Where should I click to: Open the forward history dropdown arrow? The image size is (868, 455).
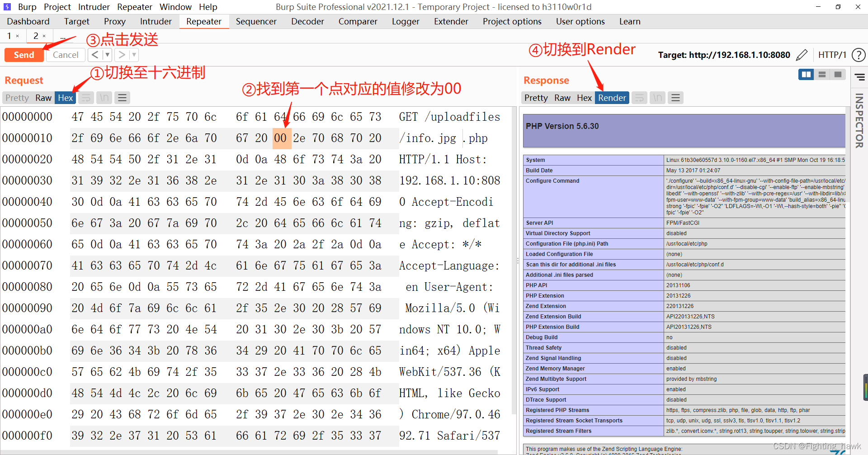tap(134, 55)
